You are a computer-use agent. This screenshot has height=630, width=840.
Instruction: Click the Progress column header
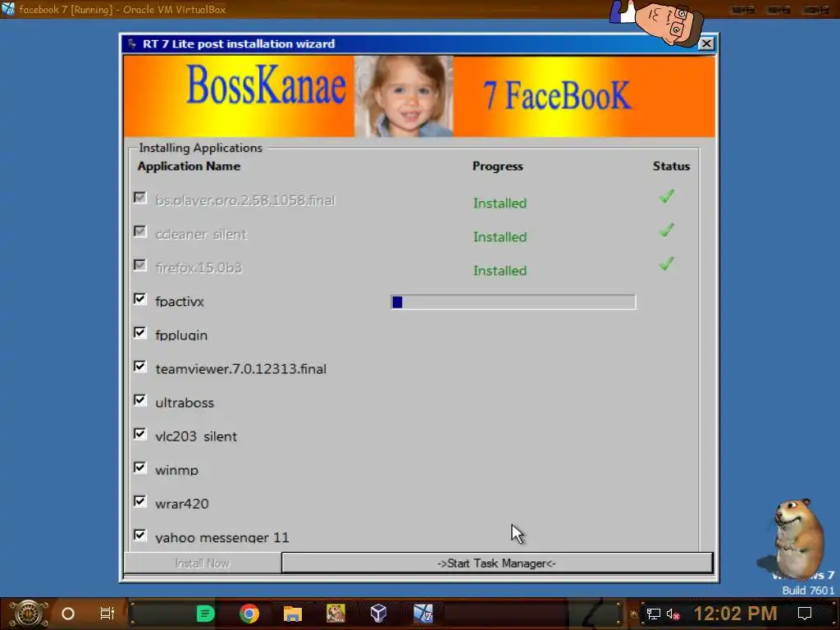(x=498, y=166)
